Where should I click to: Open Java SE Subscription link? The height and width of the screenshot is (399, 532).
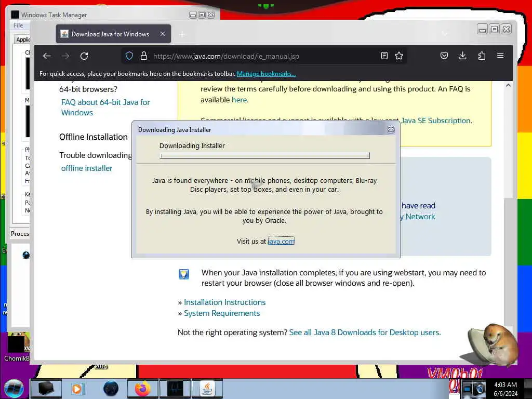436,121
